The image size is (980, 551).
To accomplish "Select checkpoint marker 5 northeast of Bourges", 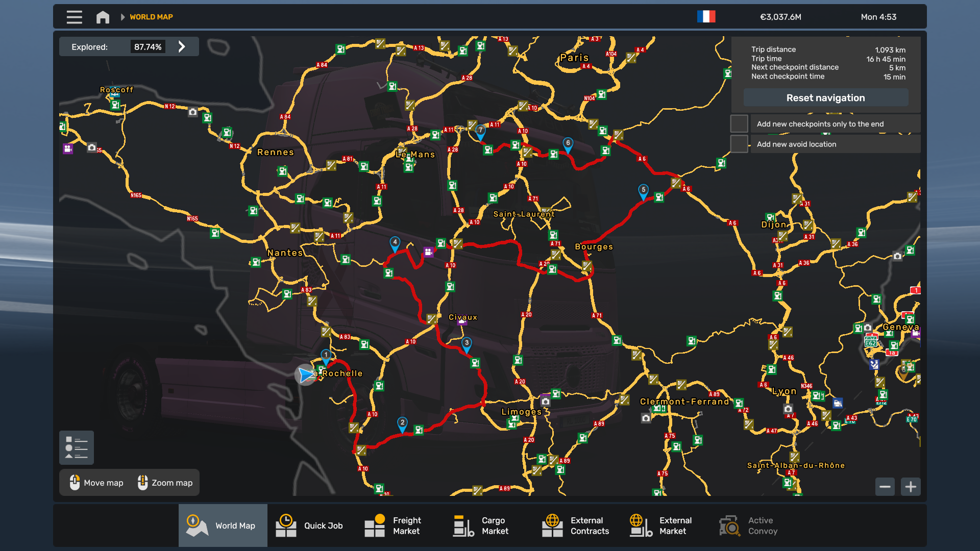I will [x=644, y=192].
